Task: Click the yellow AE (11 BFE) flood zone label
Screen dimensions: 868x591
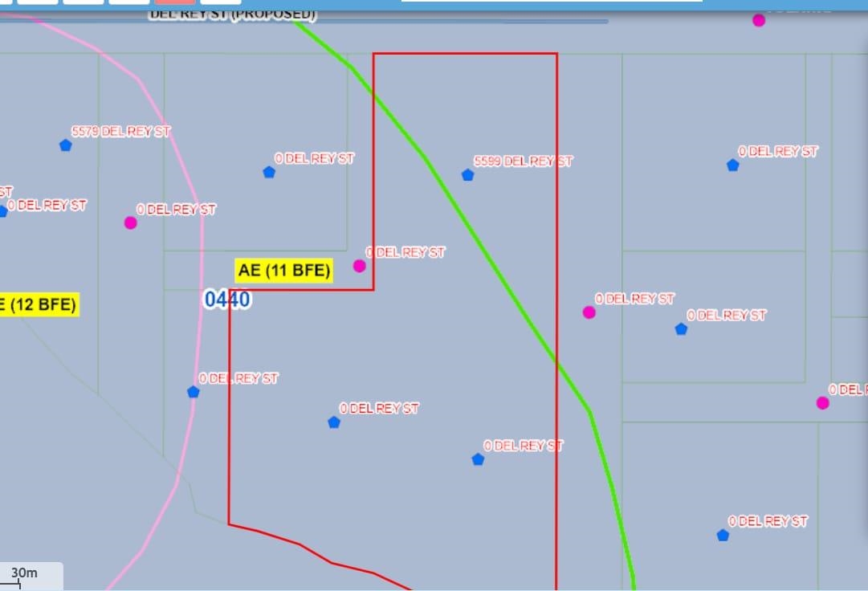Action: [283, 271]
